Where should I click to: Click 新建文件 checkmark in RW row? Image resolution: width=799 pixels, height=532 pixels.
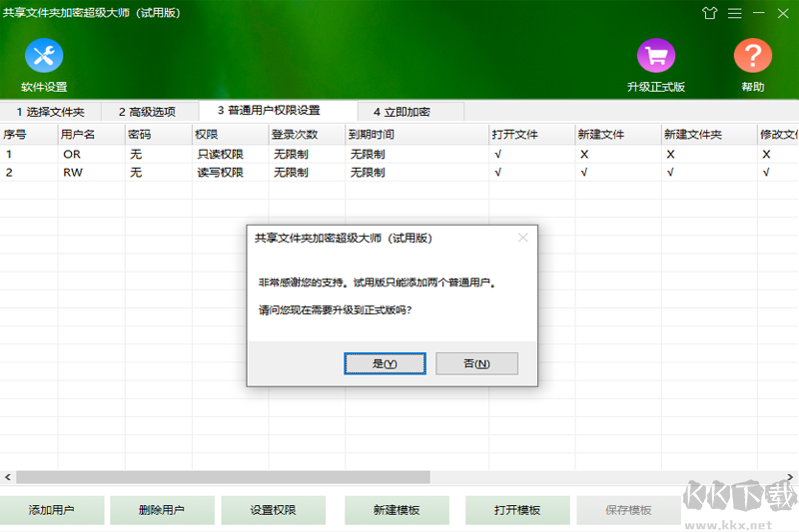pos(584,172)
